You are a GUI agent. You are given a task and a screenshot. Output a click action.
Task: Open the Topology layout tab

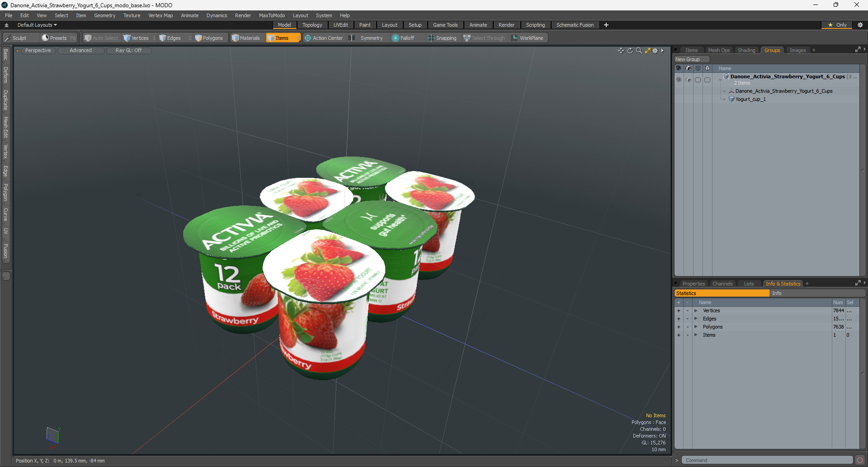click(312, 25)
